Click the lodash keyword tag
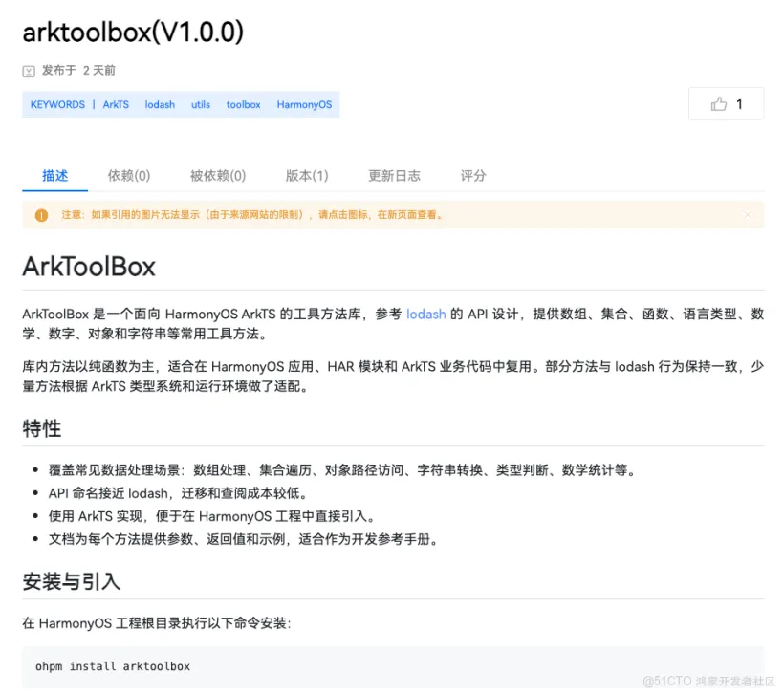The height and width of the screenshot is (695, 784). coord(160,104)
